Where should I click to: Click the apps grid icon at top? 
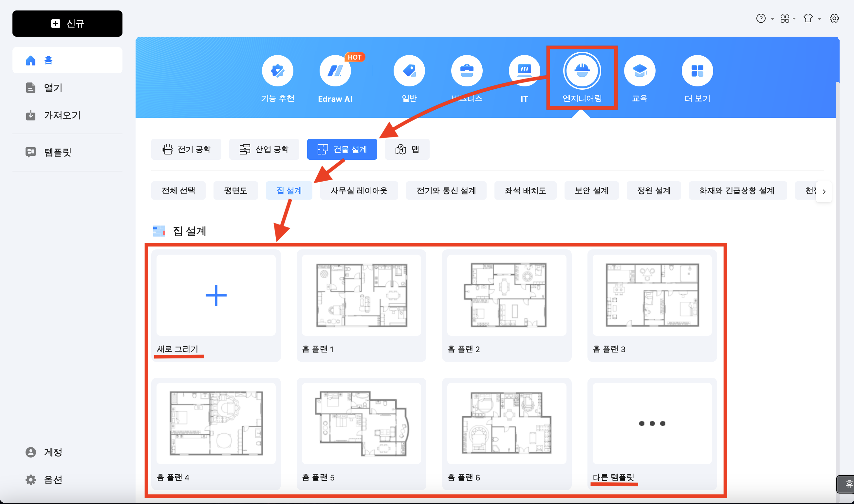coord(784,18)
